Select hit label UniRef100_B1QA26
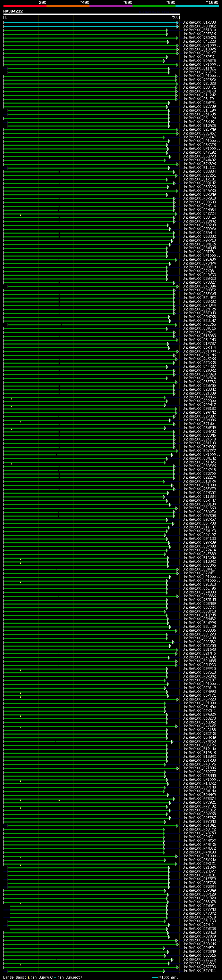Viewport: 222px width, 980px height. pos(199,125)
